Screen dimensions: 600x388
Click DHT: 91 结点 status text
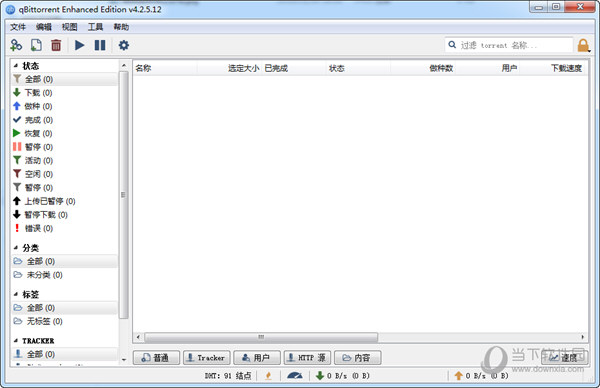228,376
